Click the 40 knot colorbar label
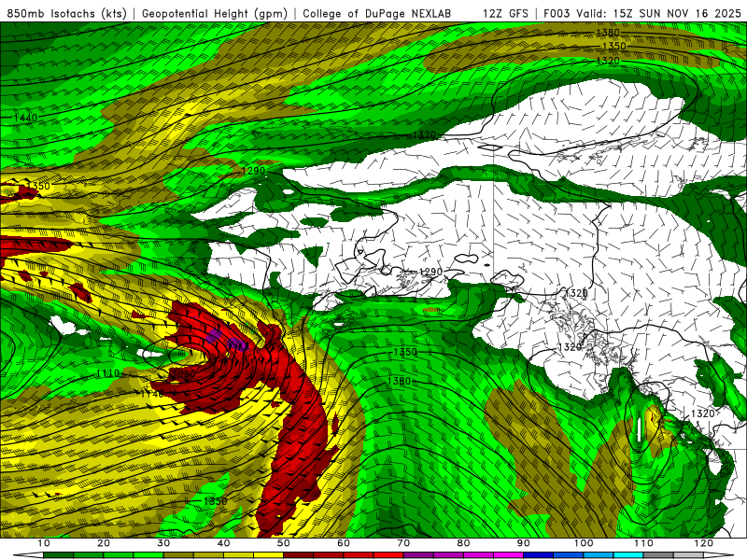Screen dimensions: 747x560 pyautogui.click(x=223, y=543)
